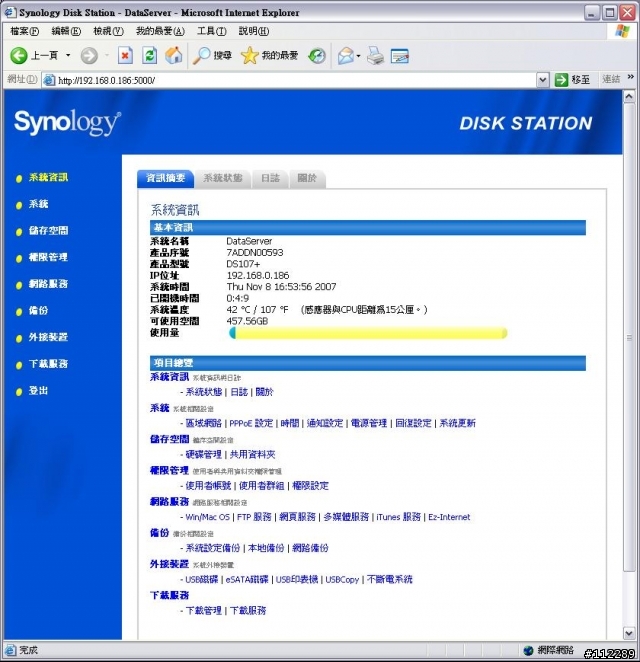Screen dimensions: 640x662
Task: Open the 不斷電系統 link
Action: coord(390,579)
